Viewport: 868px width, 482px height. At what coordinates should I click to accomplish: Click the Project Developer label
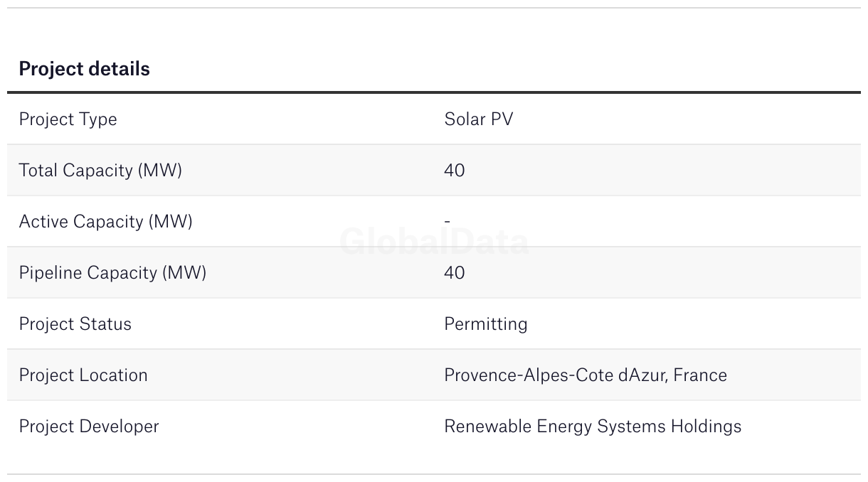pyautogui.click(x=89, y=427)
